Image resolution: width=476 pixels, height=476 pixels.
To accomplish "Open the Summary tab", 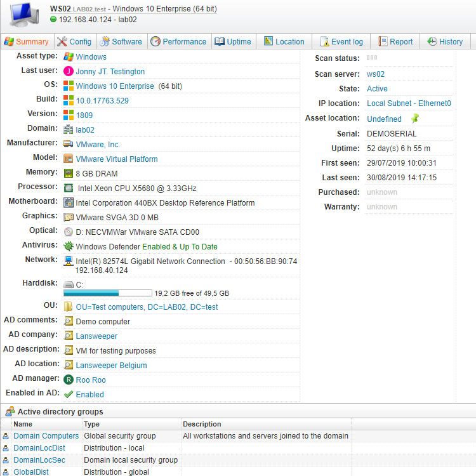I will click(x=27, y=42).
